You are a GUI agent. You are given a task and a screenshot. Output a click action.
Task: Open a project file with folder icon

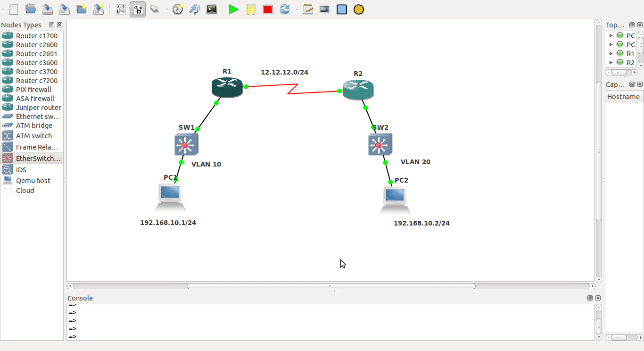pos(31,9)
